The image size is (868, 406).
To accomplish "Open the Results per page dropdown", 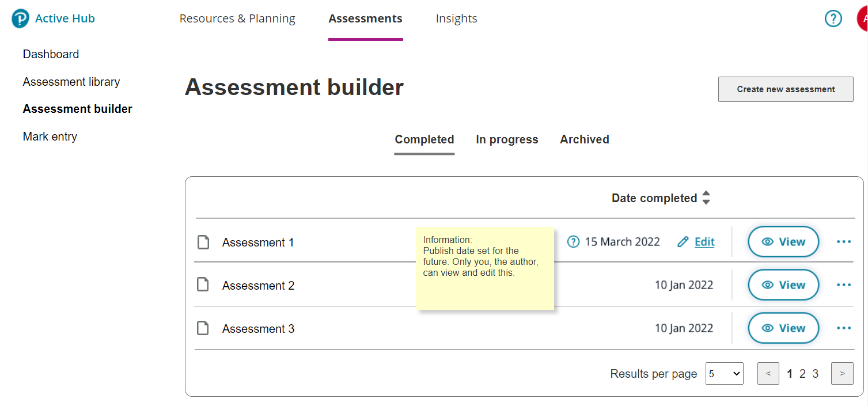I will coord(724,373).
